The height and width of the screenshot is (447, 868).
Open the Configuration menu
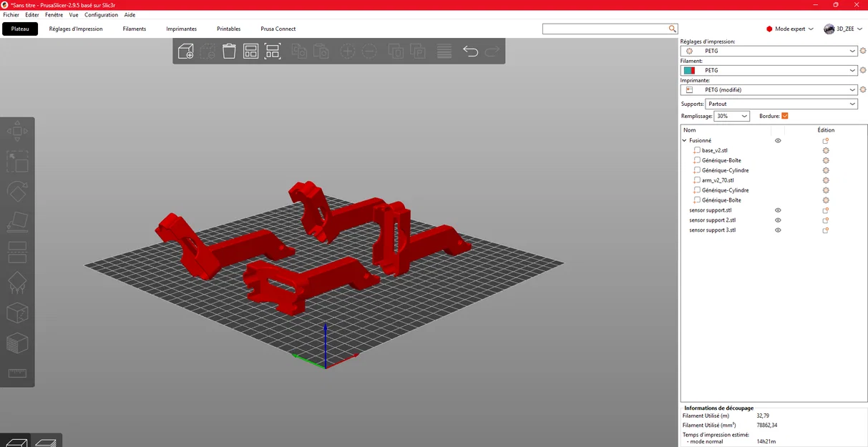101,15
